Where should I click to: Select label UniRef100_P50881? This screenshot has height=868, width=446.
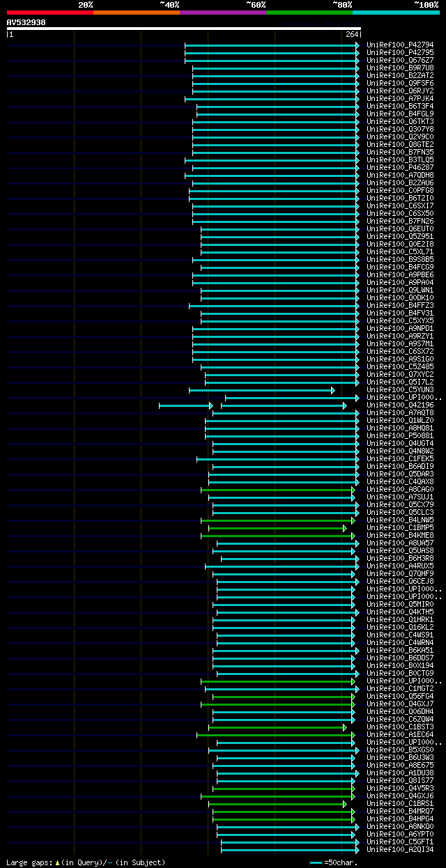click(400, 436)
